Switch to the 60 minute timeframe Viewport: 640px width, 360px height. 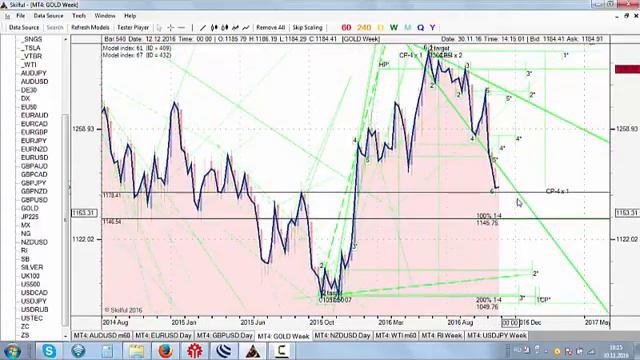click(x=346, y=28)
